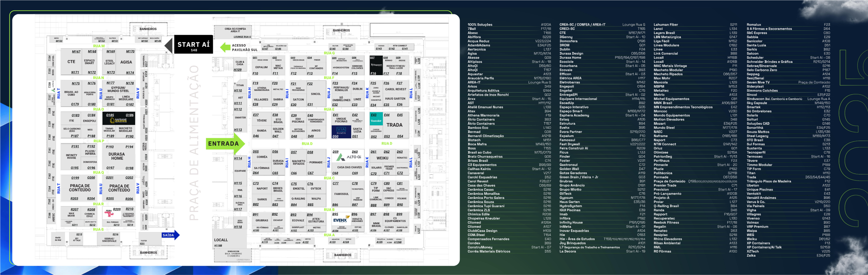Click the green ENTRADA arrow
Screen dimensions: 868x275
click(x=225, y=144)
